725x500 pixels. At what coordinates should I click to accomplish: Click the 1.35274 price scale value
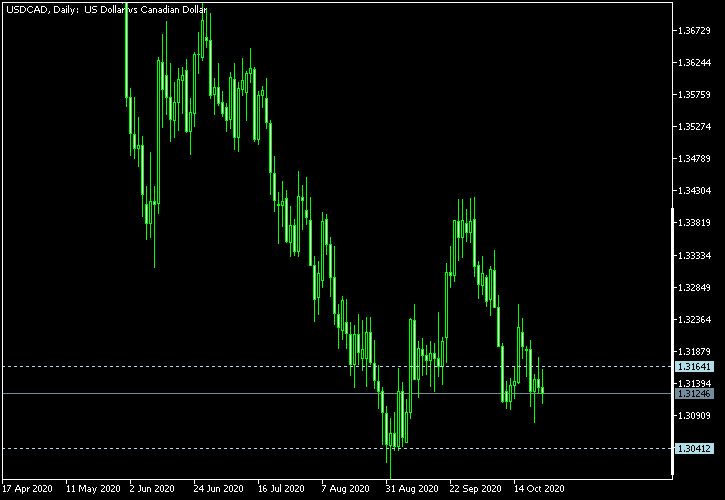tap(694, 126)
